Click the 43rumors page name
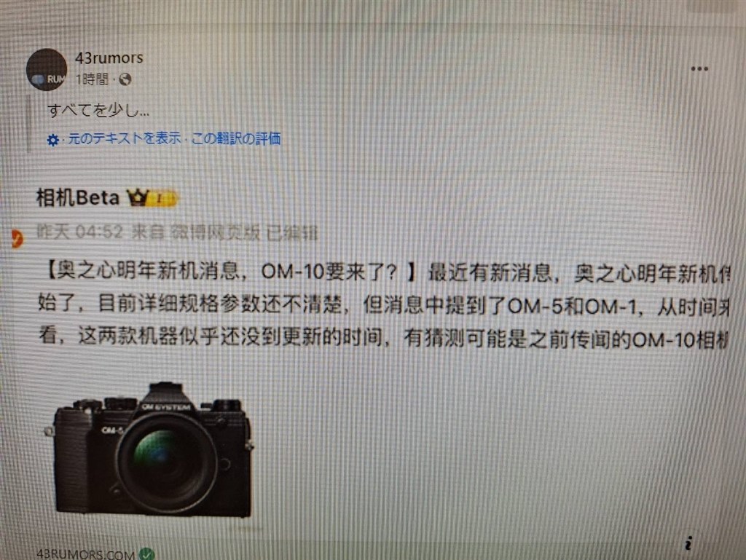Image resolution: width=746 pixels, height=560 pixels. coord(109,58)
